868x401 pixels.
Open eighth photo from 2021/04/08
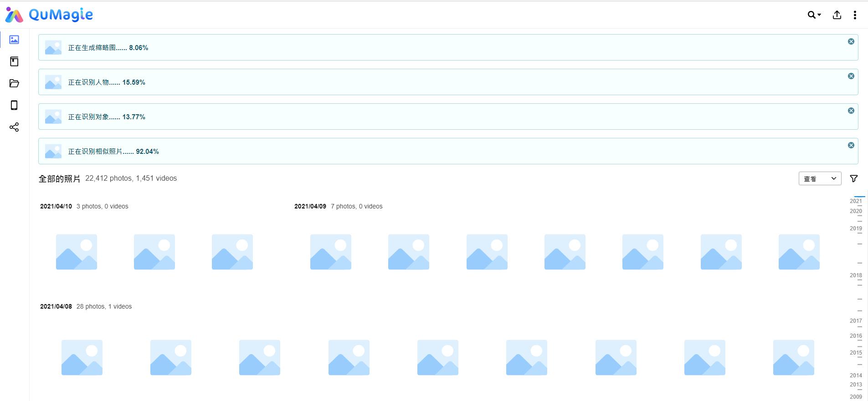tap(705, 357)
